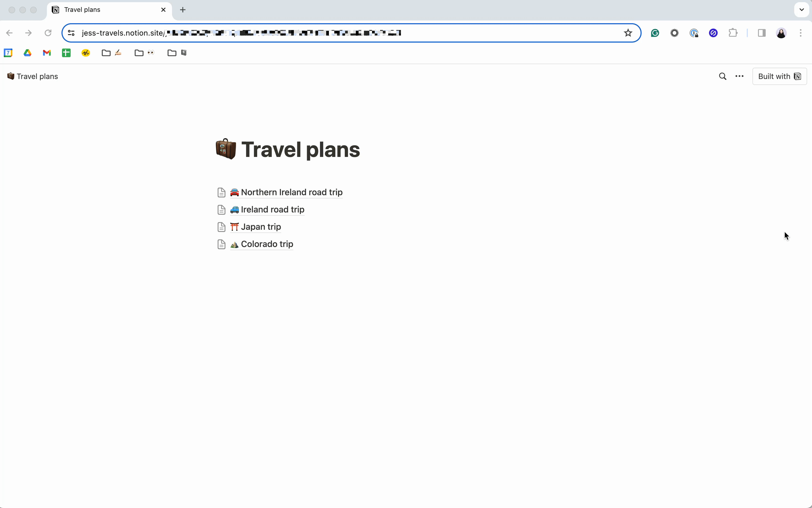Click the Travel plans breadcrumb title

[x=37, y=76]
